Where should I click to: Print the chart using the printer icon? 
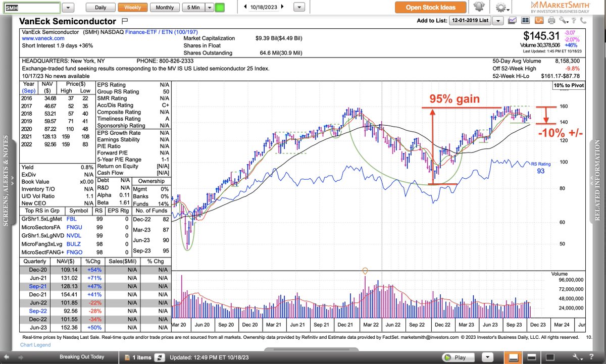point(551,21)
